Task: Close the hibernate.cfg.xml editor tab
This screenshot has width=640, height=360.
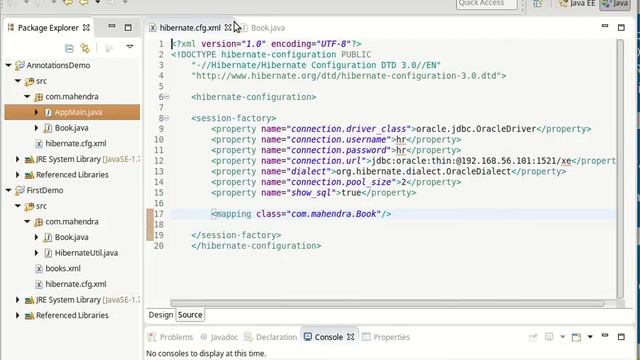Action: coord(228,28)
